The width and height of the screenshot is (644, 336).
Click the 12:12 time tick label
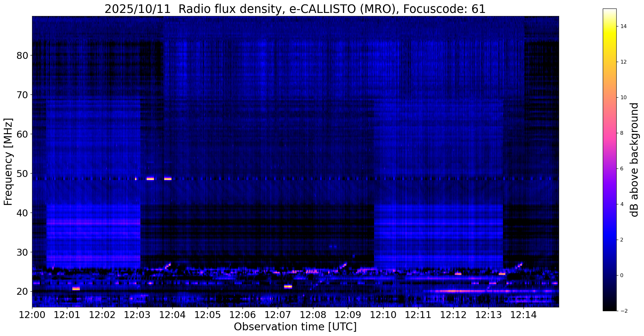(x=453, y=315)
